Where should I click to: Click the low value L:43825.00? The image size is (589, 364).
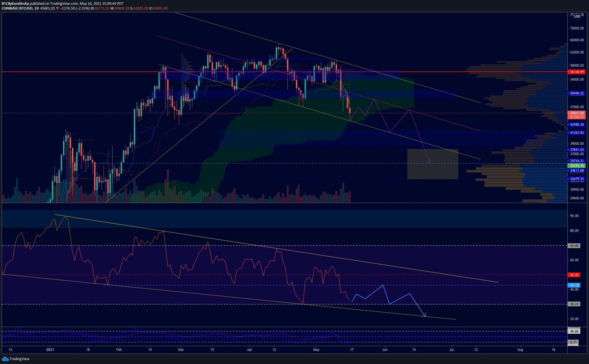(x=139, y=8)
